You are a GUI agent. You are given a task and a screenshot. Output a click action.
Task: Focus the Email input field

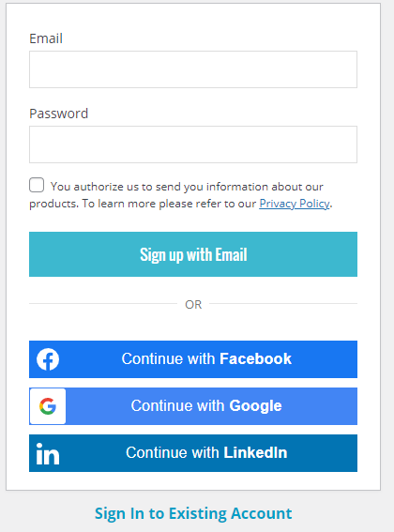[193, 69]
